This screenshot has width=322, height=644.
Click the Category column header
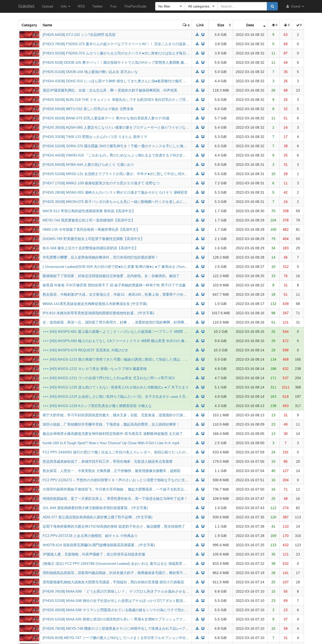[29, 25]
